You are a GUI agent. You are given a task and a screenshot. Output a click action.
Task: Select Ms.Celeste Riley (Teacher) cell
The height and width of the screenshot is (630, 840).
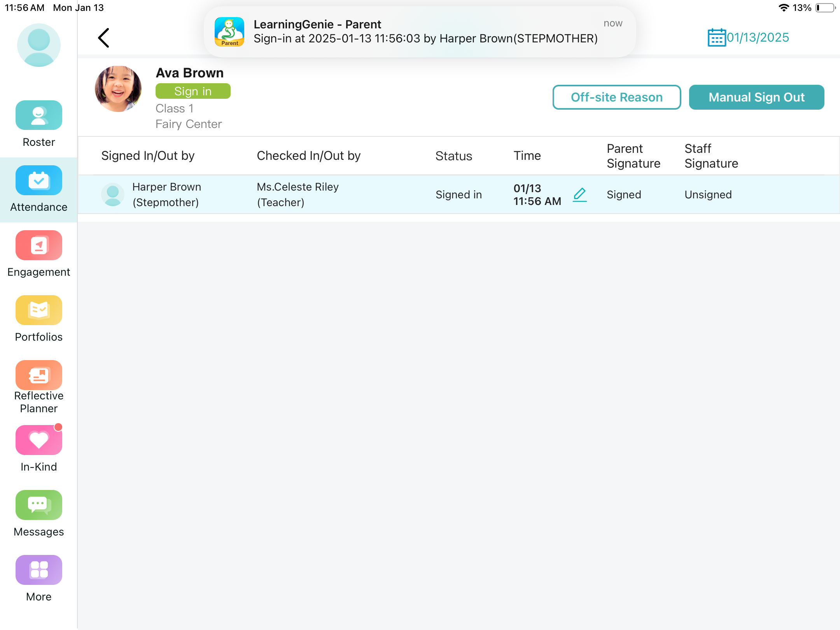pyautogui.click(x=298, y=194)
